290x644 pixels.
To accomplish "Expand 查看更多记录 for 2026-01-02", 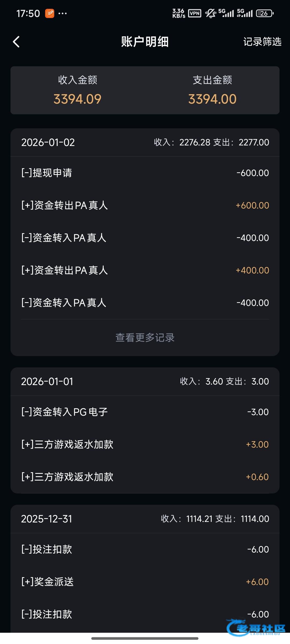I will 145,338.
